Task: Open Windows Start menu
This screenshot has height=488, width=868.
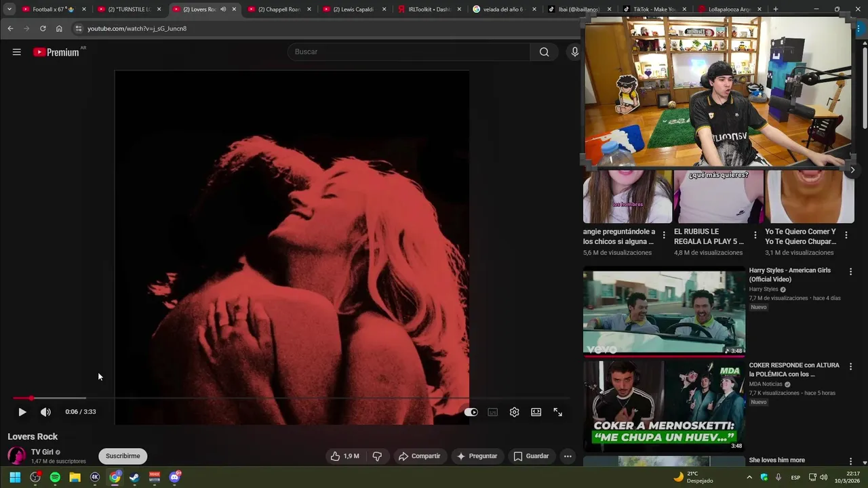Action: click(x=15, y=477)
